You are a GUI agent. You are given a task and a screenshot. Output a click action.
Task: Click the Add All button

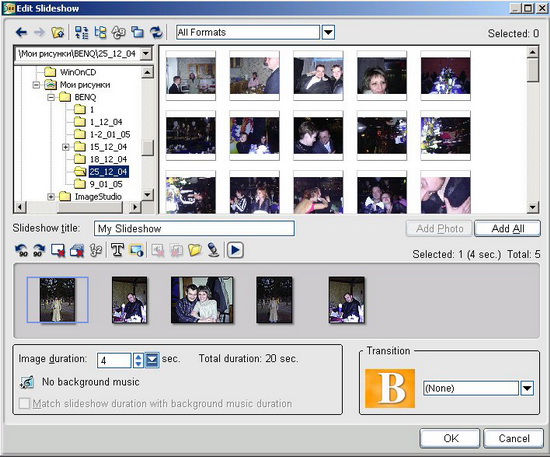[508, 229]
